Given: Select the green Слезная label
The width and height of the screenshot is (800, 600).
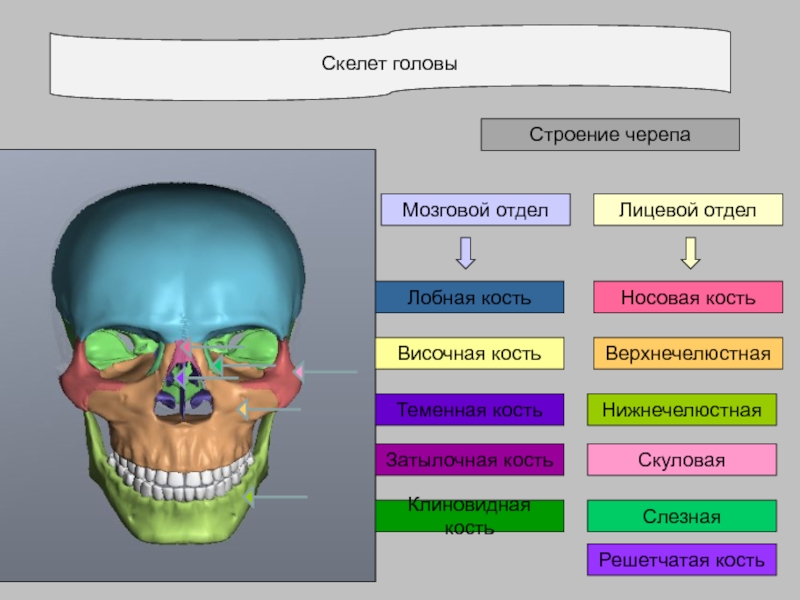Looking at the screenshot, I should 681,516.
